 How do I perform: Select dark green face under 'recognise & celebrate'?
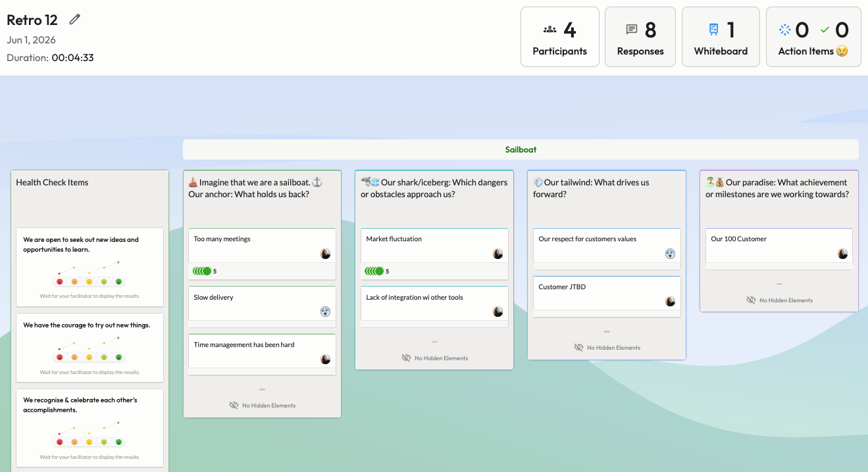click(119, 442)
